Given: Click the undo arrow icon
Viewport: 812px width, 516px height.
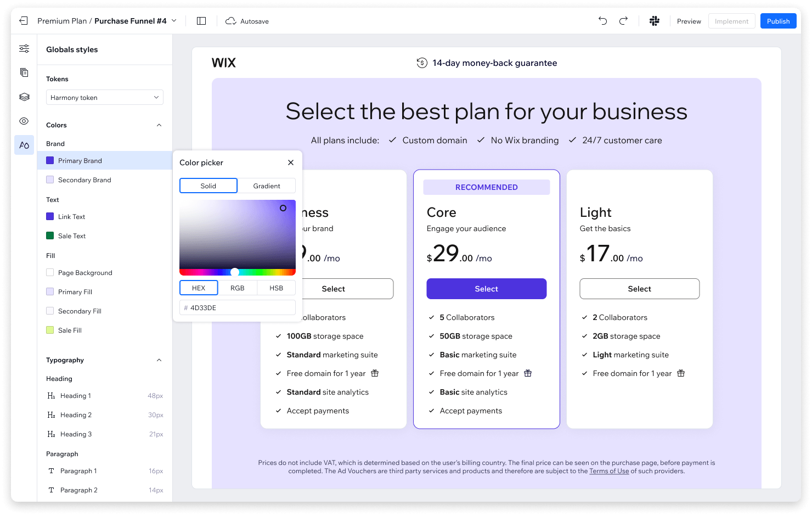Looking at the screenshot, I should click(602, 21).
